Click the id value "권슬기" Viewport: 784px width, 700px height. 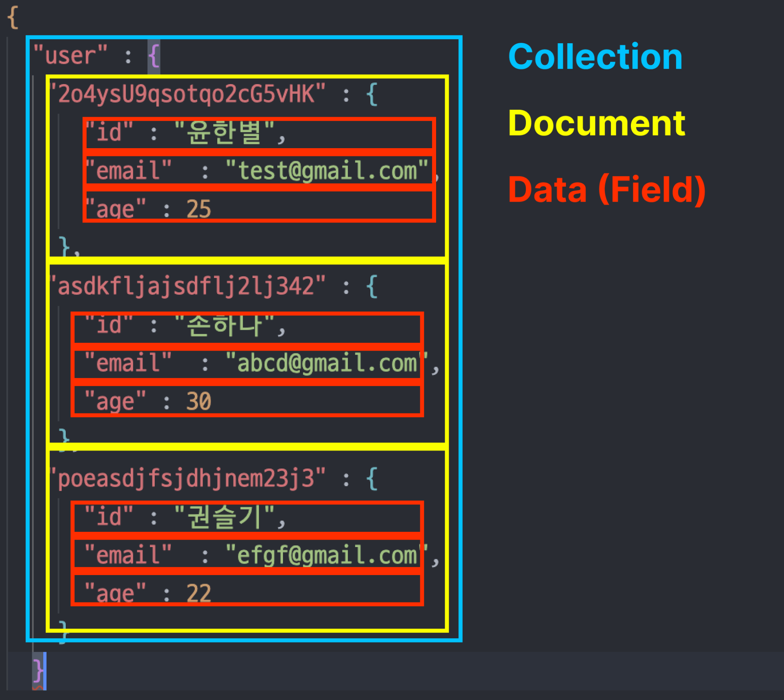tap(224, 517)
